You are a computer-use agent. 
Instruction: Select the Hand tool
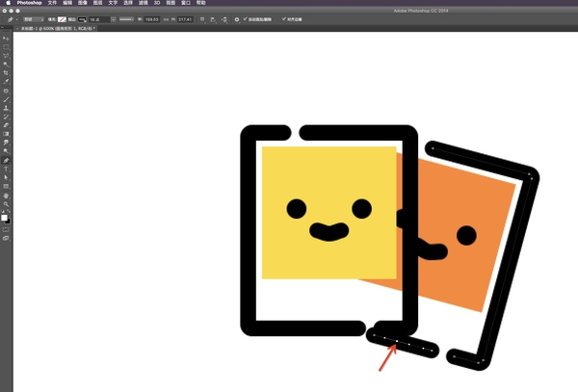click(6, 196)
